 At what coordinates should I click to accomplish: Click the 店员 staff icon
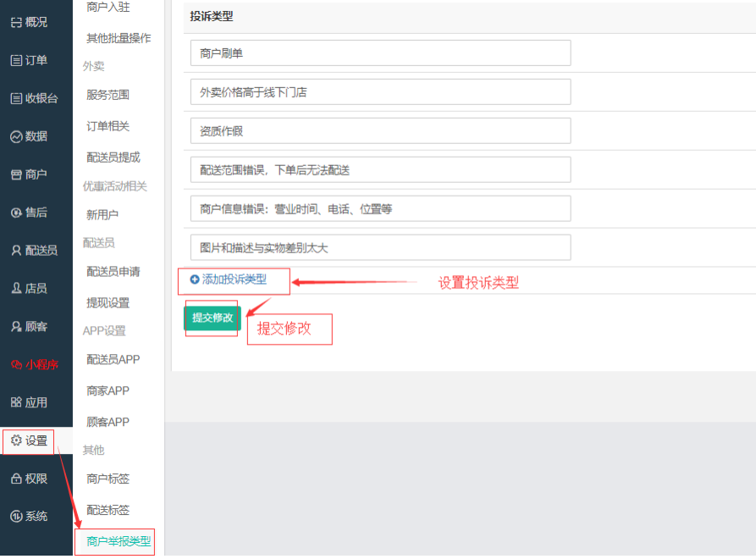point(16,289)
